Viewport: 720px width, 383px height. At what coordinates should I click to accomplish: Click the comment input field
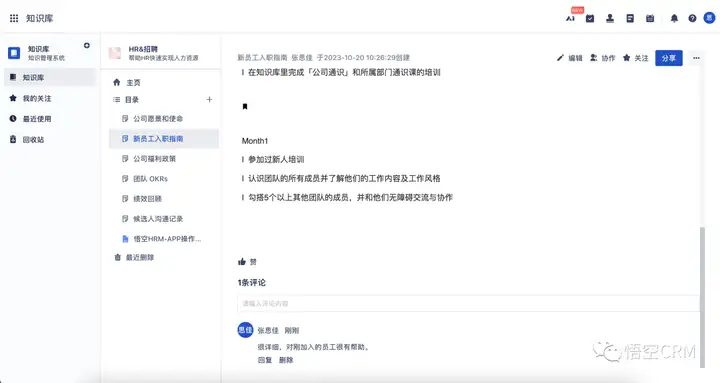468,304
